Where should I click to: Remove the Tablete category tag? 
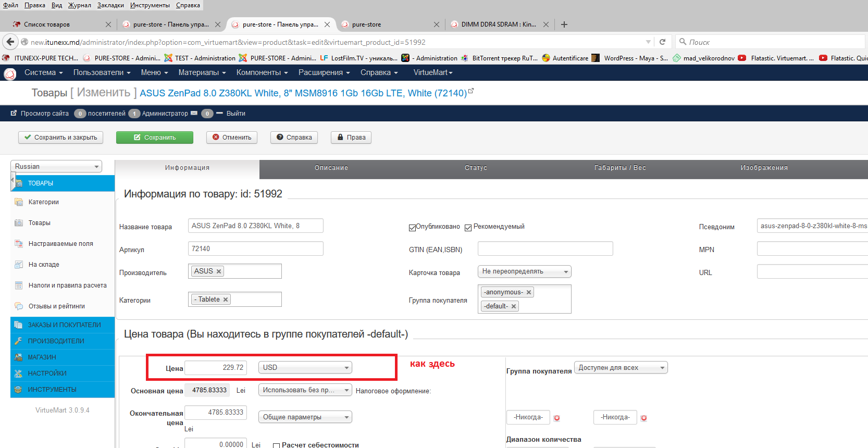226,300
